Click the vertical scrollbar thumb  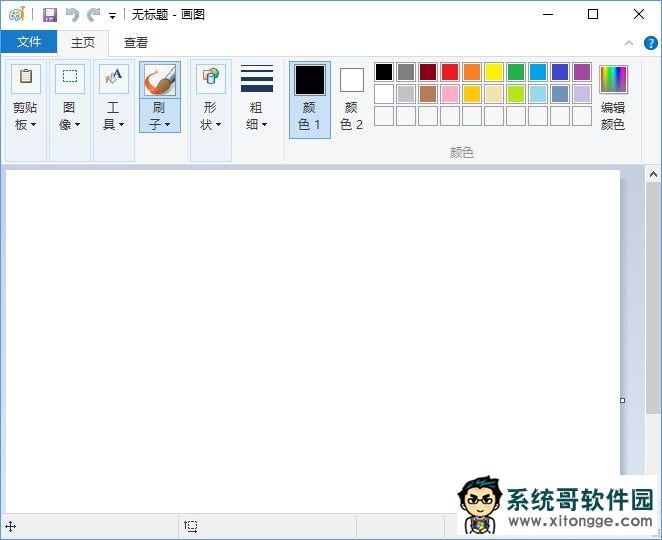[654, 298]
